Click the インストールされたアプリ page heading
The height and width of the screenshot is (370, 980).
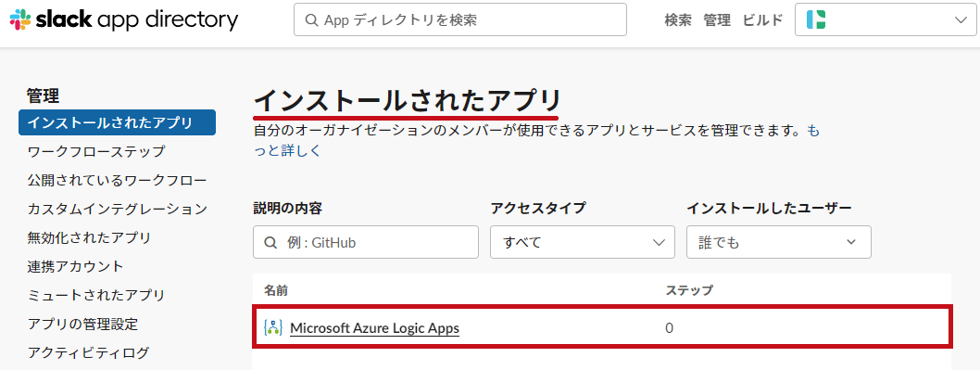coord(407,100)
